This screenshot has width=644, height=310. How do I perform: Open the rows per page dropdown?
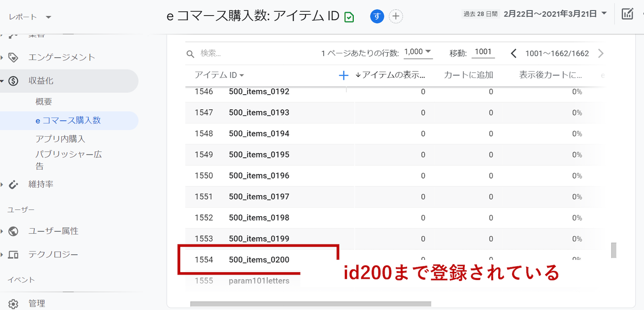point(418,52)
